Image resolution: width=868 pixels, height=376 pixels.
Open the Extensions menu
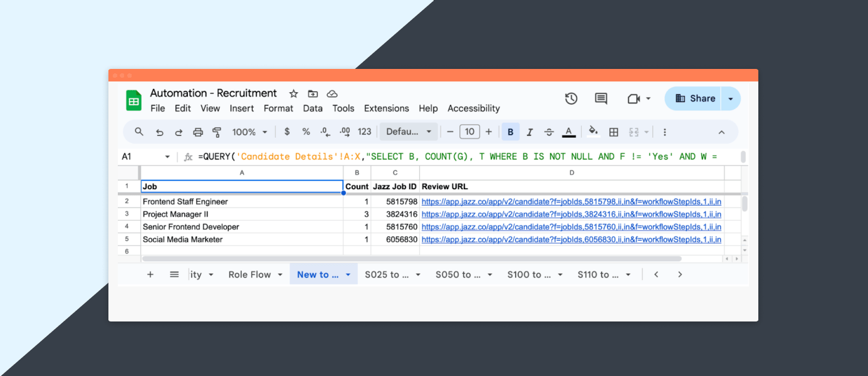coord(386,108)
